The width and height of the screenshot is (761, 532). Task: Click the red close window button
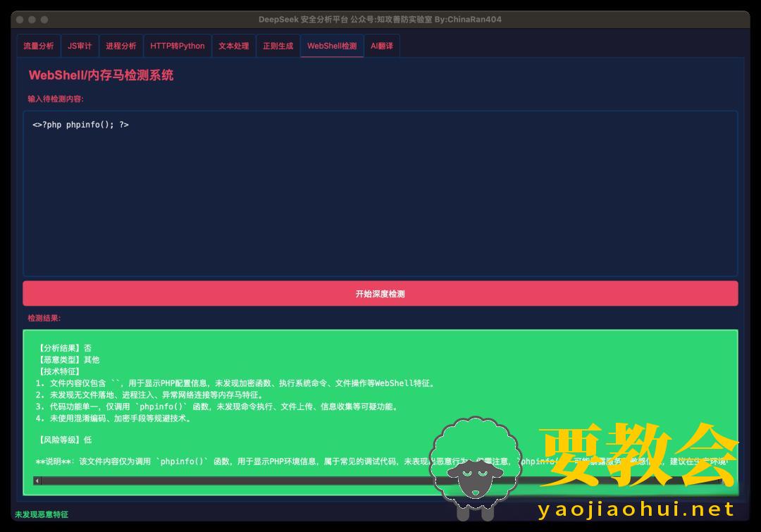(x=20, y=20)
